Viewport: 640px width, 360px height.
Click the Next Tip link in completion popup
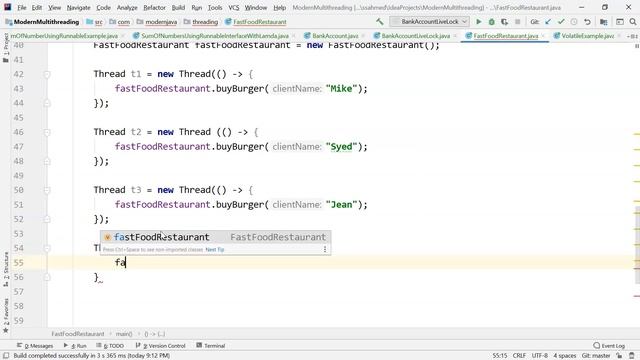[215, 249]
